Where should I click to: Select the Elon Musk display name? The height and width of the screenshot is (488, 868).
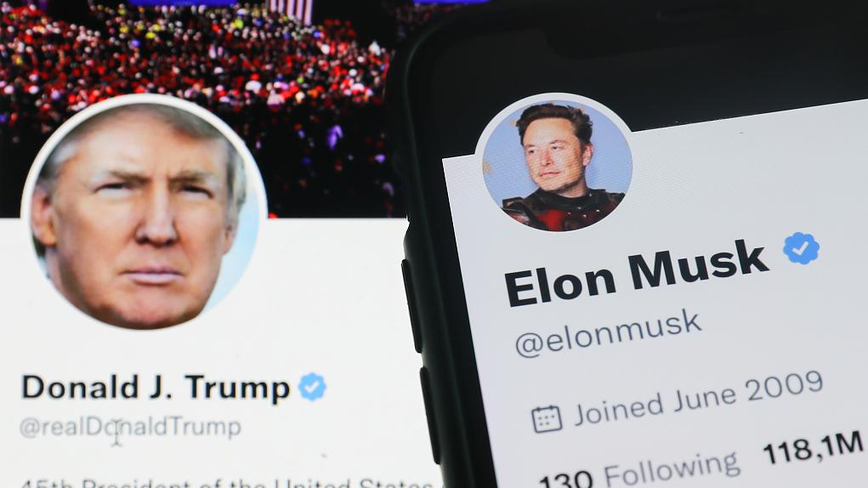(x=636, y=273)
